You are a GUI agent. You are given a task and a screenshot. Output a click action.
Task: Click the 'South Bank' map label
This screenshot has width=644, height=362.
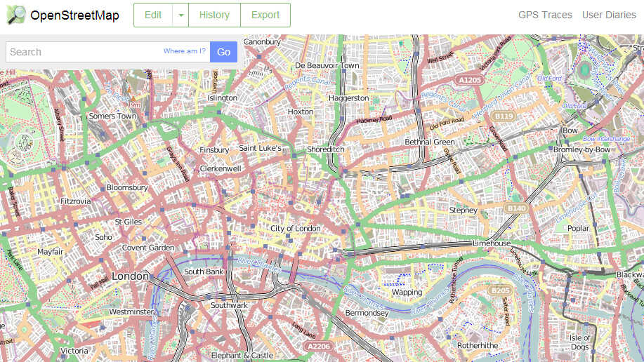(204, 271)
